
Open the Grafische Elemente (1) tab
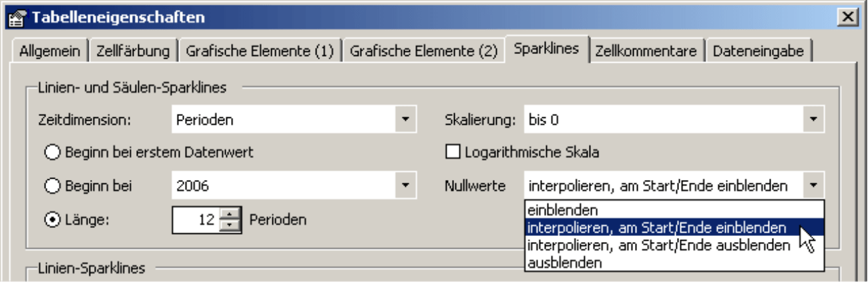(x=260, y=51)
